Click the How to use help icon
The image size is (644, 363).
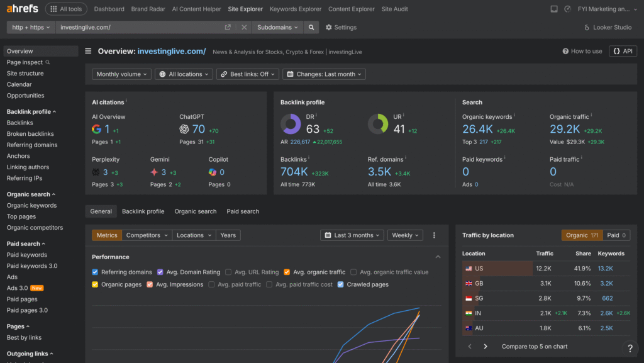click(x=565, y=52)
